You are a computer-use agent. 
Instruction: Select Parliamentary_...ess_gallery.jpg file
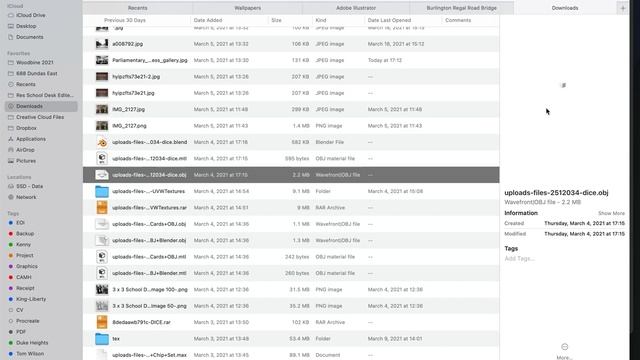(291, 60)
